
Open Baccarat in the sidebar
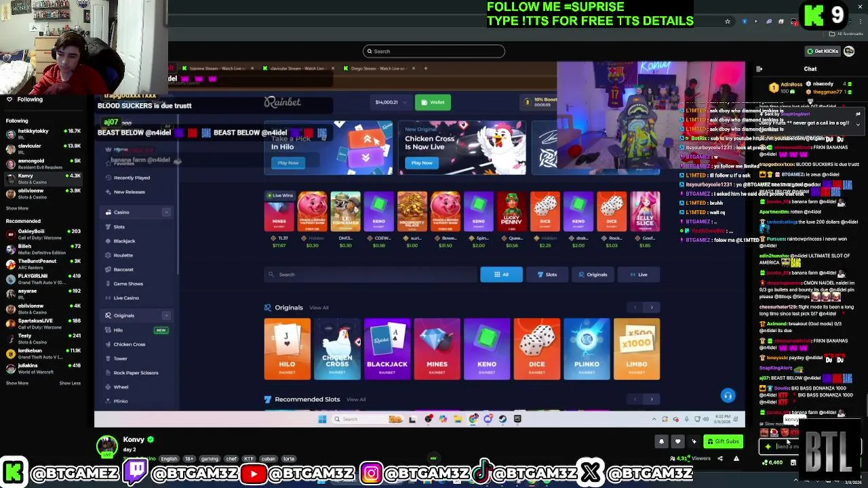(x=123, y=270)
